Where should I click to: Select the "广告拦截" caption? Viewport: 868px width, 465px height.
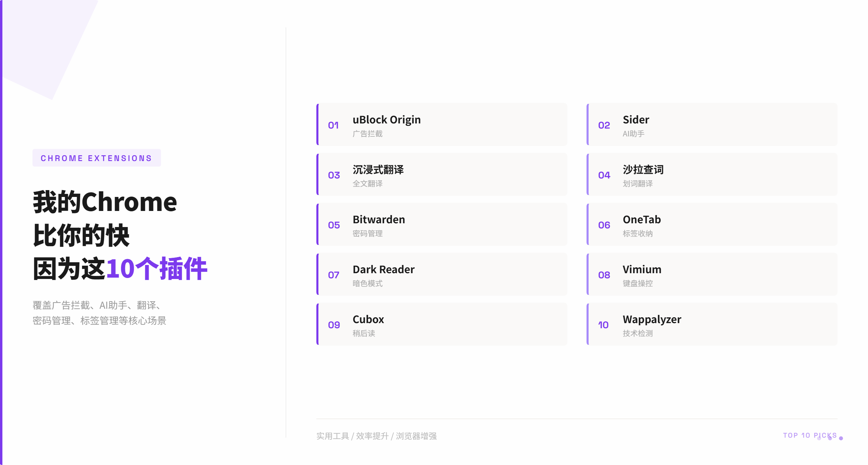368,134
